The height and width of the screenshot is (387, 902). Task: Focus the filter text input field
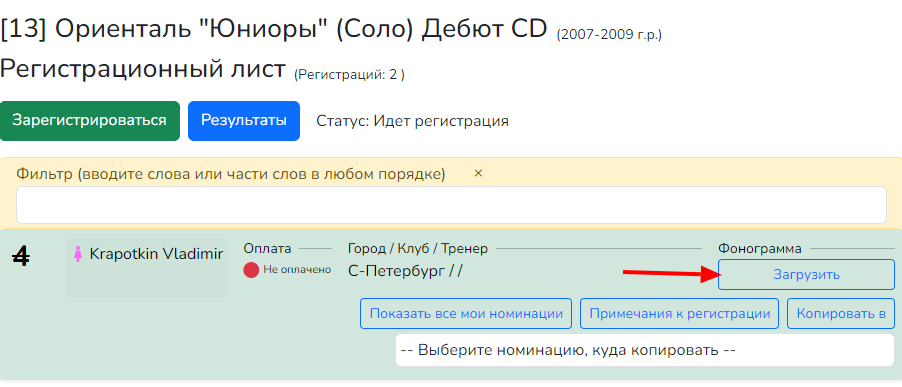[451, 205]
